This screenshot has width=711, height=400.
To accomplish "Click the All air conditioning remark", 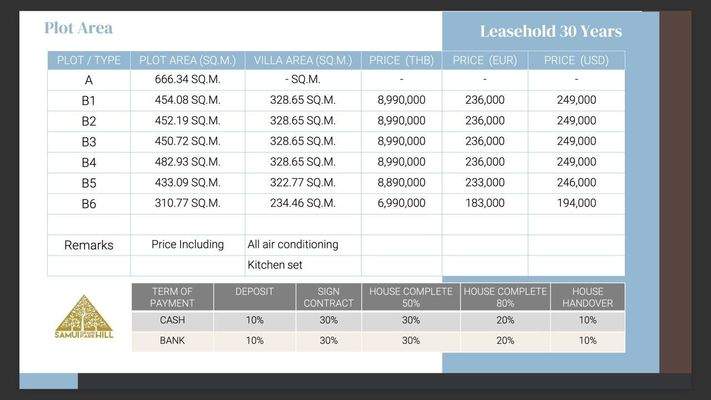I will (292, 244).
